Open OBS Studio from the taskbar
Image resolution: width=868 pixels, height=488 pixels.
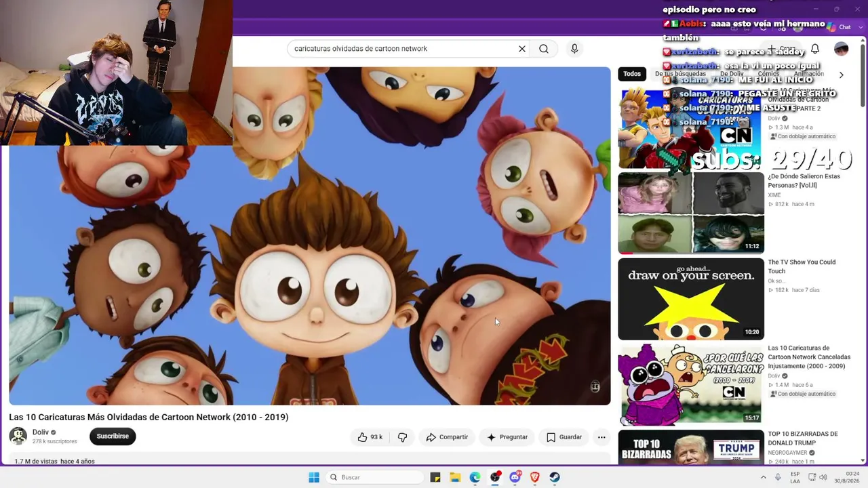(x=495, y=477)
